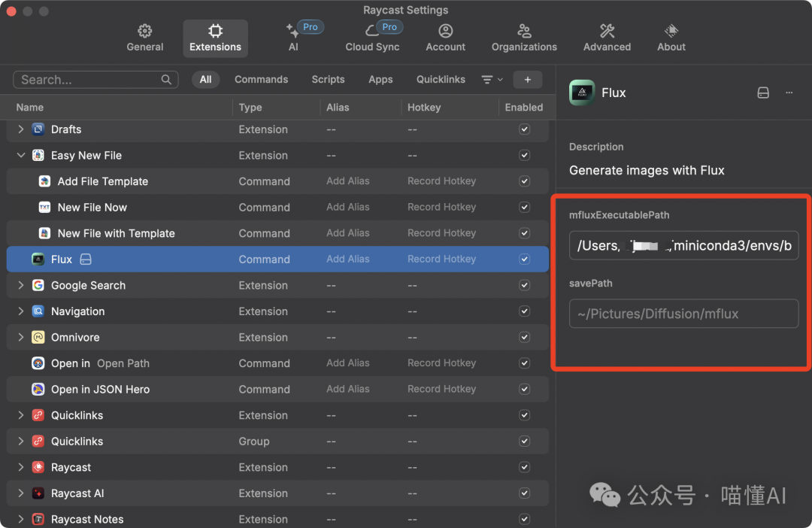Disable the Drafts extension checkbox
Viewport: 812px width, 528px height.
click(x=524, y=129)
